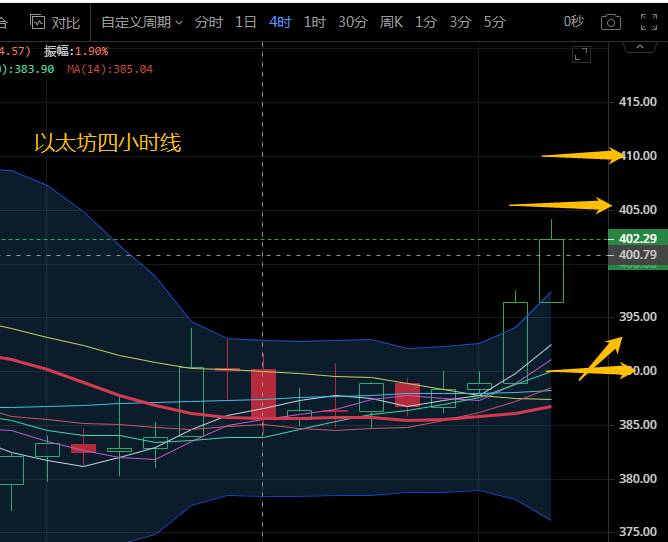Image resolution: width=668 pixels, height=542 pixels.
Task: Select the 3分 three-minute timeframe
Action: click(460, 22)
